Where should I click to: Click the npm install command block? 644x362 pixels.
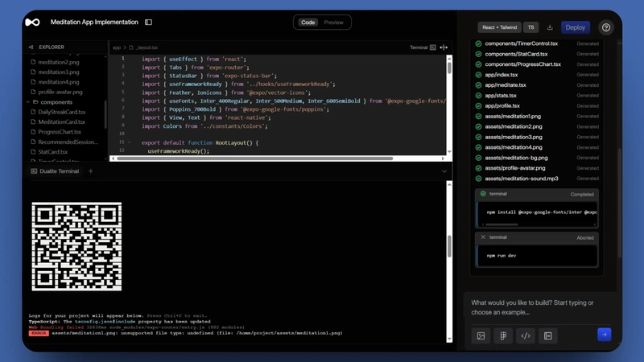(537, 212)
